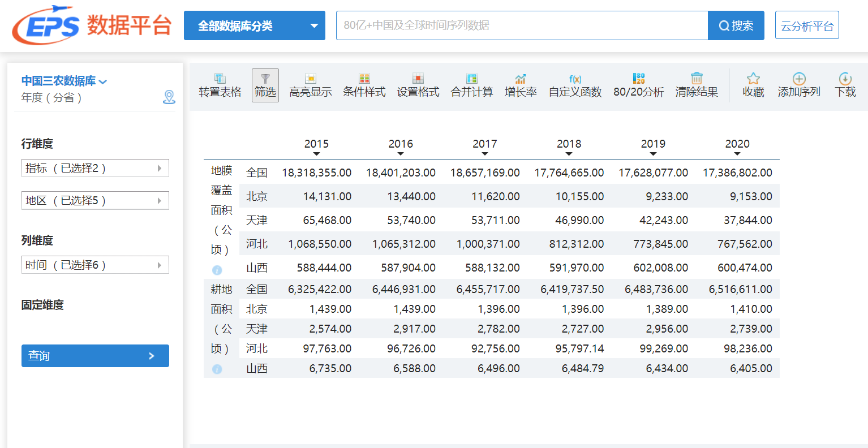Expand the 地区 (已选择5) selector

(x=95, y=200)
